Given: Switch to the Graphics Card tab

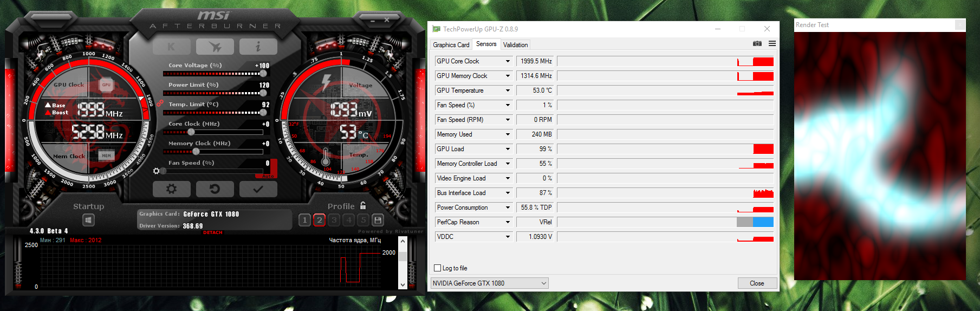Looking at the screenshot, I should pyautogui.click(x=451, y=45).
